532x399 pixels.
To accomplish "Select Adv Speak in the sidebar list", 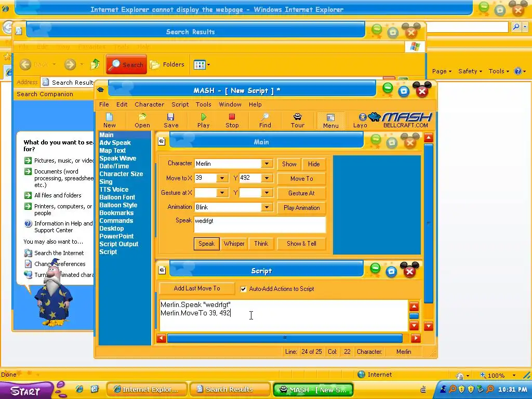I will coord(115,143).
